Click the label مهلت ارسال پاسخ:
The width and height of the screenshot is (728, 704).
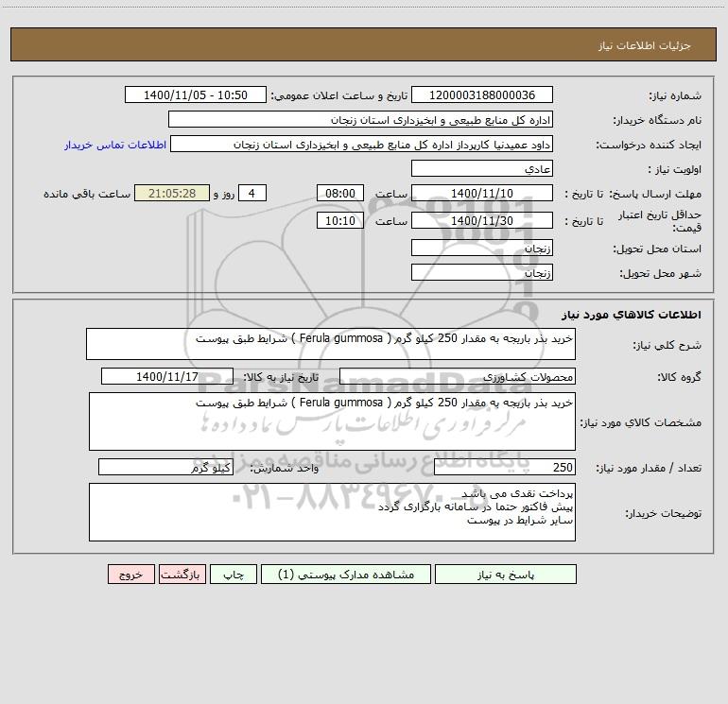pyautogui.click(x=655, y=194)
